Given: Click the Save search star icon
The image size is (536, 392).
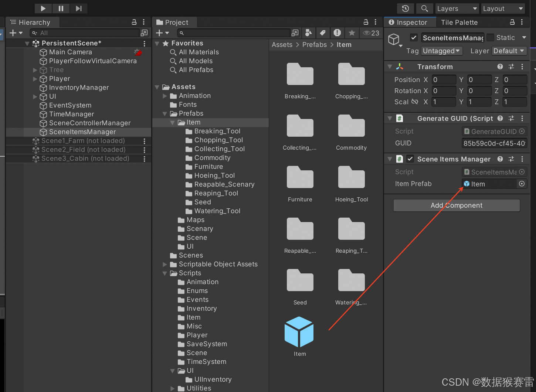Looking at the screenshot, I should click(352, 33).
